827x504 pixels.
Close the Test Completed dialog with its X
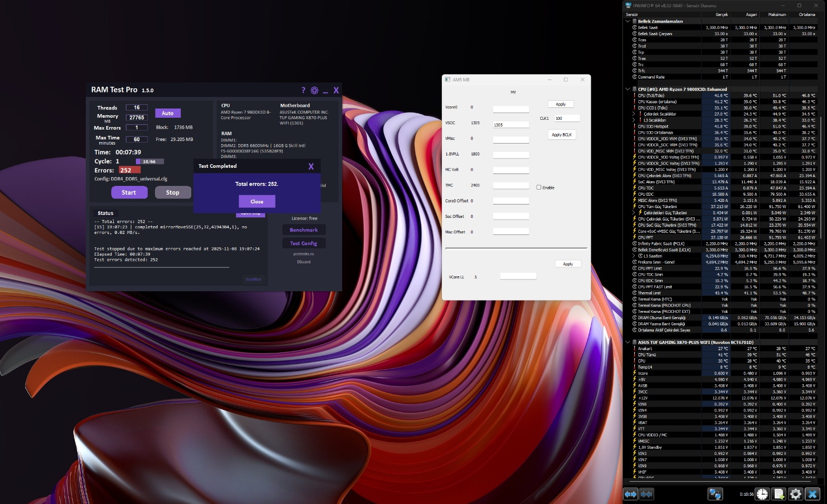311,166
